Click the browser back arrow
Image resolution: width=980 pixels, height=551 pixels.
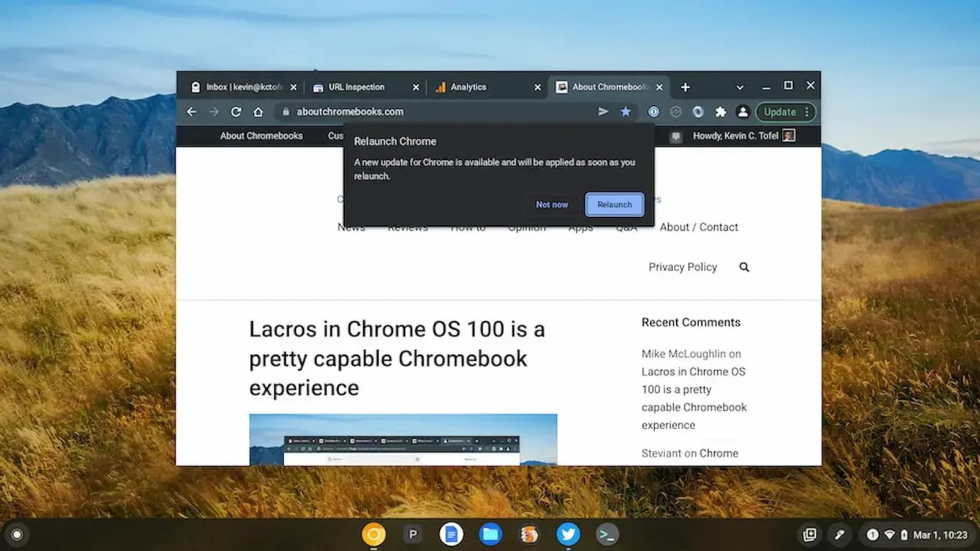tap(192, 112)
